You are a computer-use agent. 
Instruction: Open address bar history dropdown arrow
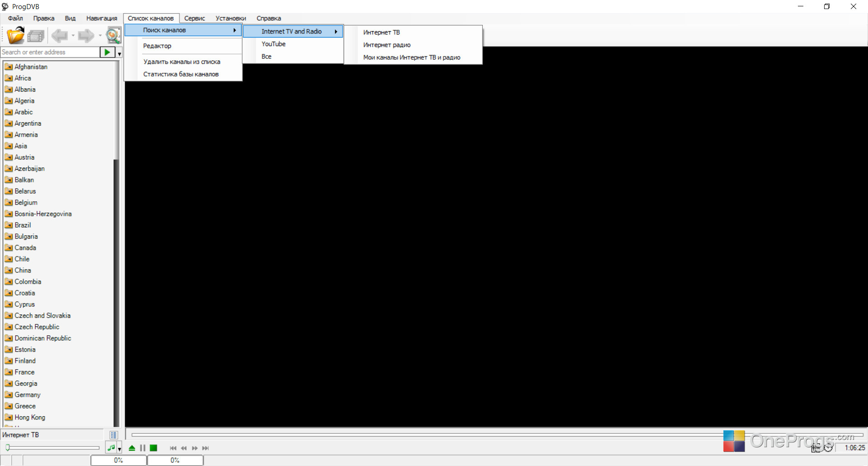[x=119, y=53]
